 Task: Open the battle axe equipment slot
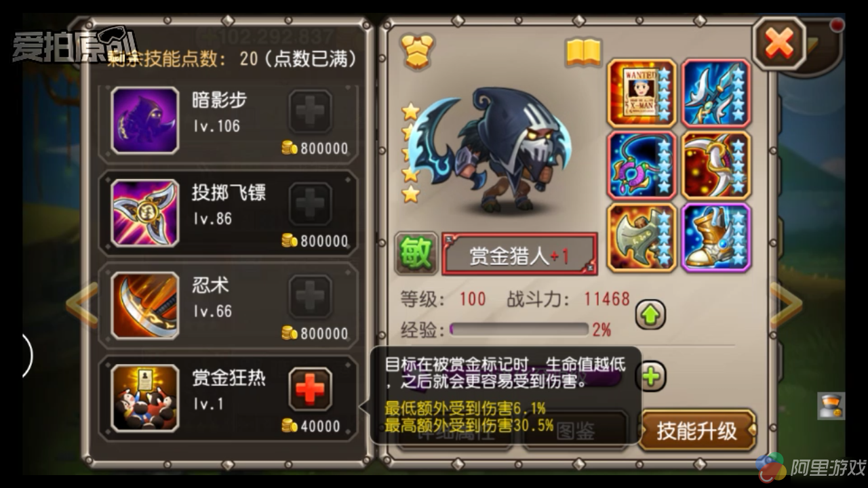pyautogui.click(x=642, y=237)
